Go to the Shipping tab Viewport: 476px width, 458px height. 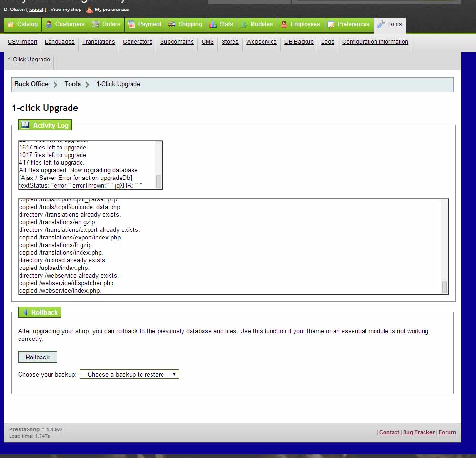[x=185, y=25]
